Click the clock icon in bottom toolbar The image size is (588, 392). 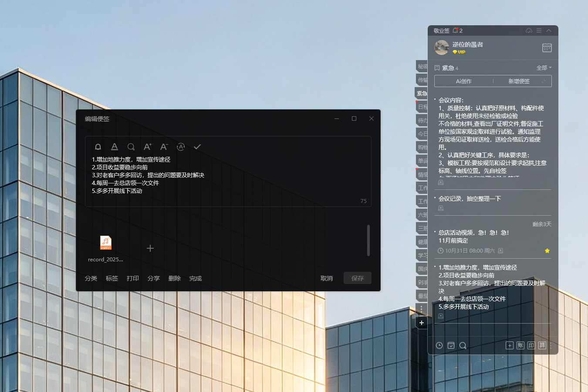coord(439,345)
